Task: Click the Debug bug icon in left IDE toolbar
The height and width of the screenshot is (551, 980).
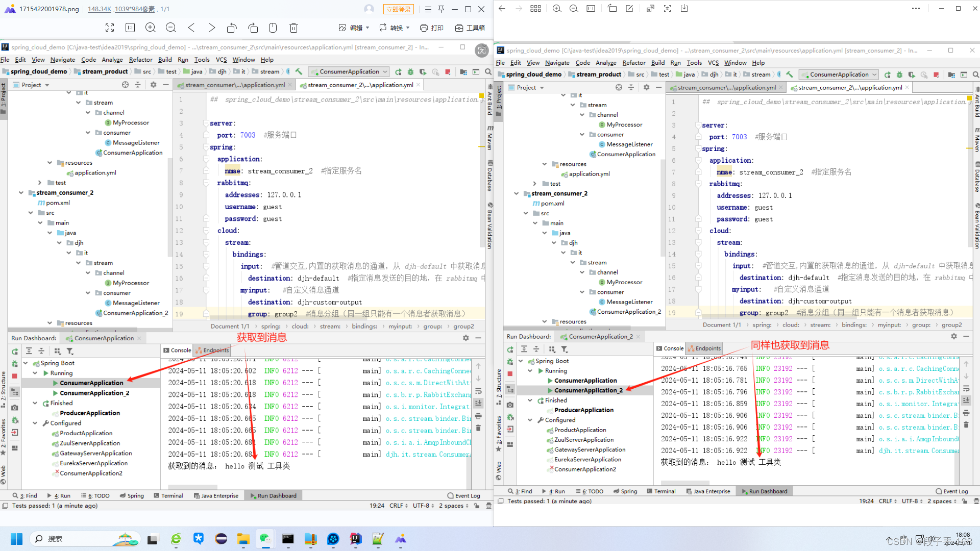Action: click(x=410, y=72)
